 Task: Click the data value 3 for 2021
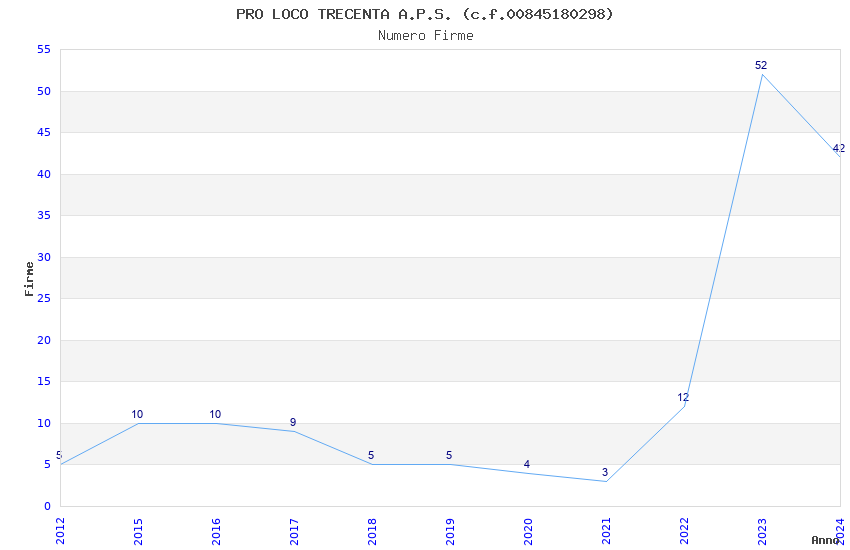605,473
